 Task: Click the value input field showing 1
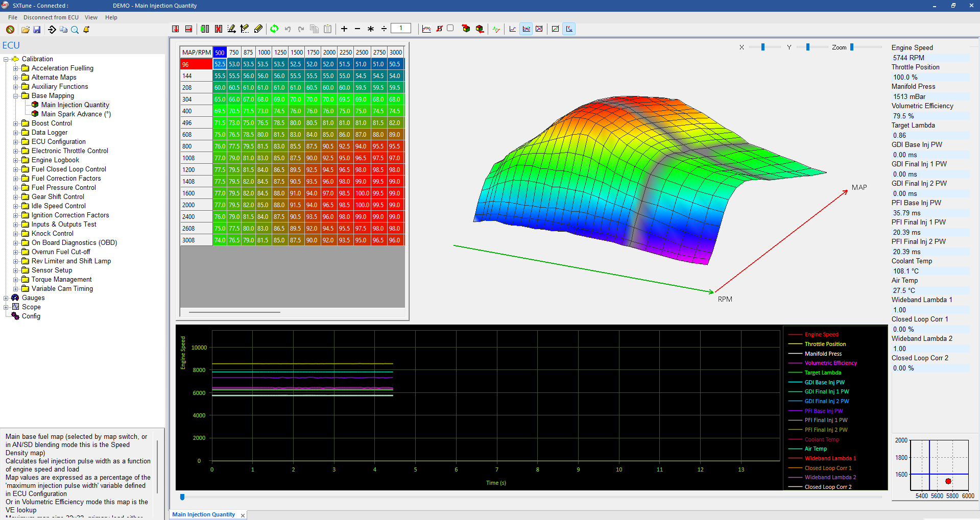tap(401, 29)
